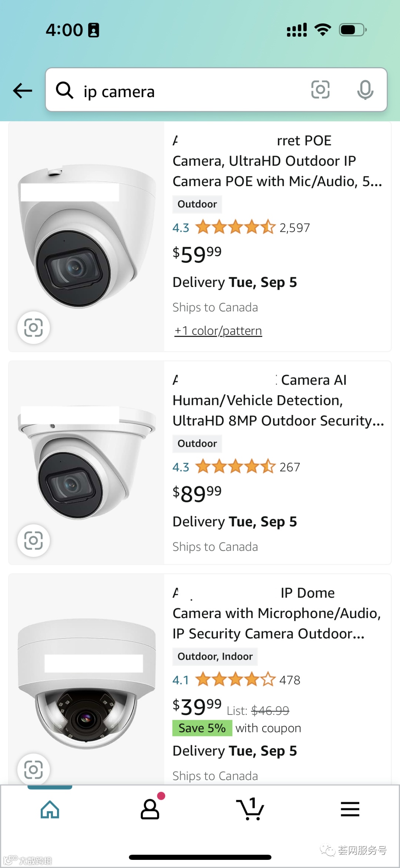
Task: Tap the 2,597 ratings star row
Action: [x=236, y=227]
